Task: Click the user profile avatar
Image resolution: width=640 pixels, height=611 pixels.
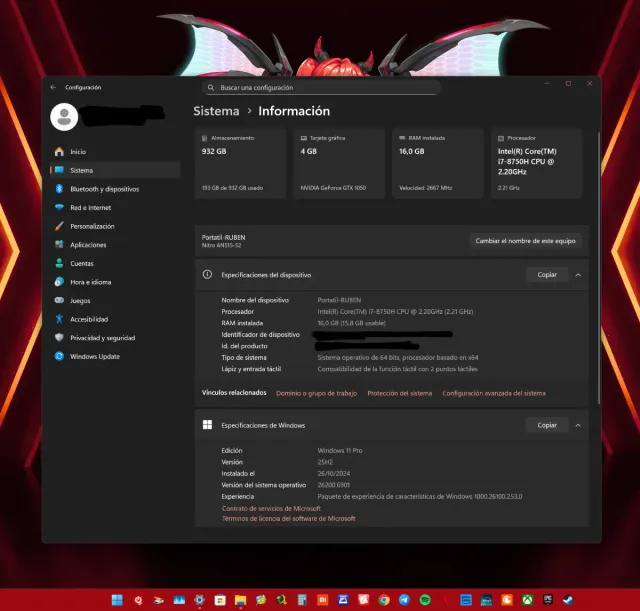Action: click(64, 117)
